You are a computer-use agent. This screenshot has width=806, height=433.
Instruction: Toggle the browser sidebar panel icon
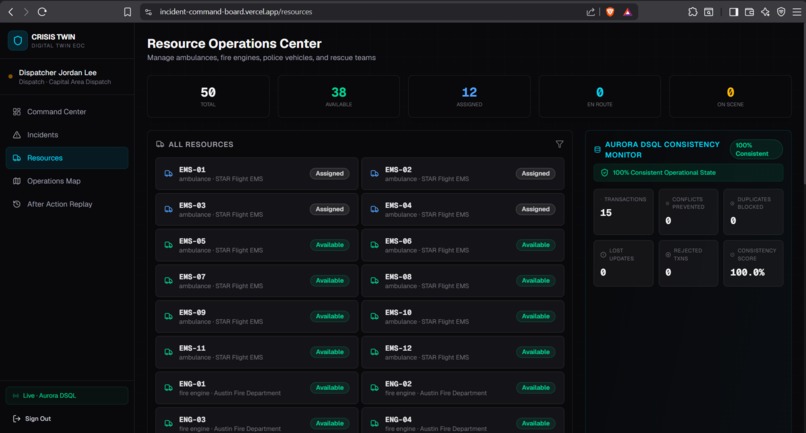[x=734, y=12]
